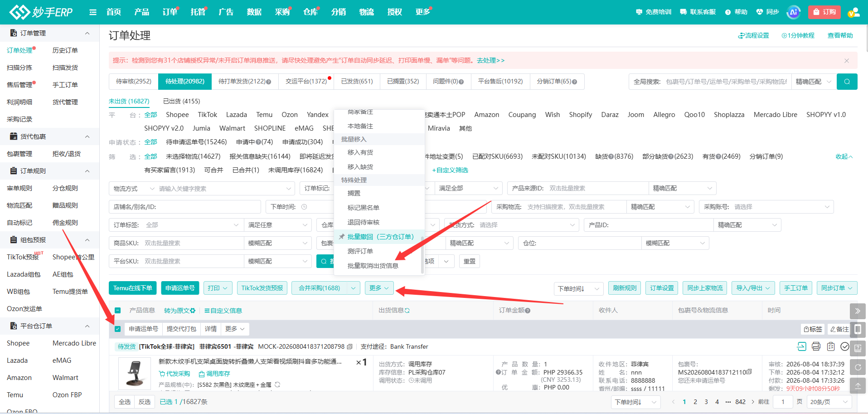The width and height of the screenshot is (868, 414).
Task: Click the mobile phone icon on the right sidebar
Action: 858,330
